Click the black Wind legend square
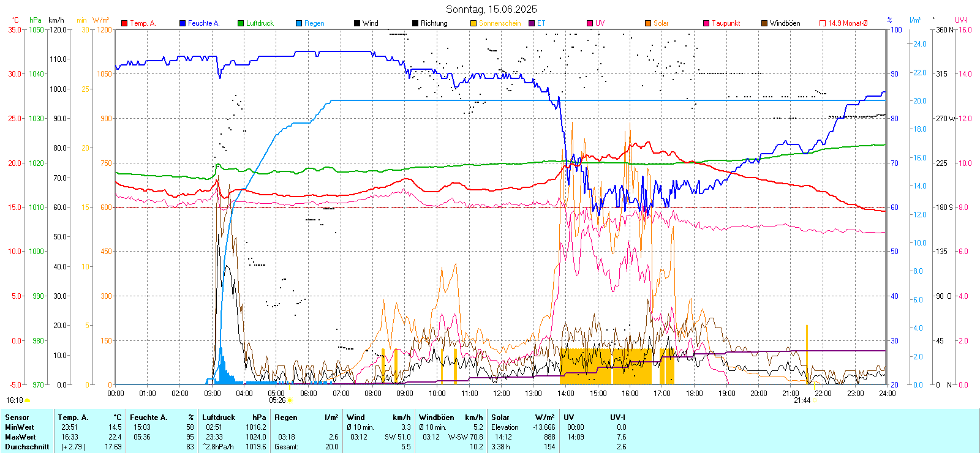The image size is (980, 453). pos(357,23)
